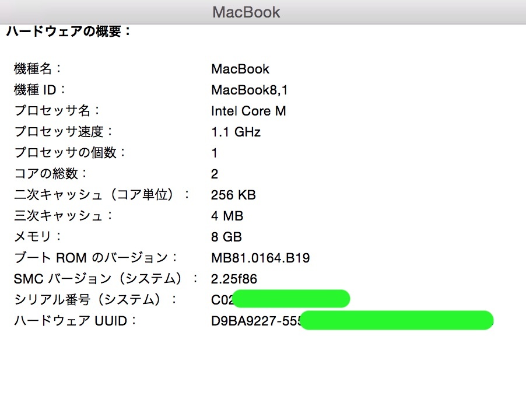Select the 4 MB value

[x=227, y=216]
